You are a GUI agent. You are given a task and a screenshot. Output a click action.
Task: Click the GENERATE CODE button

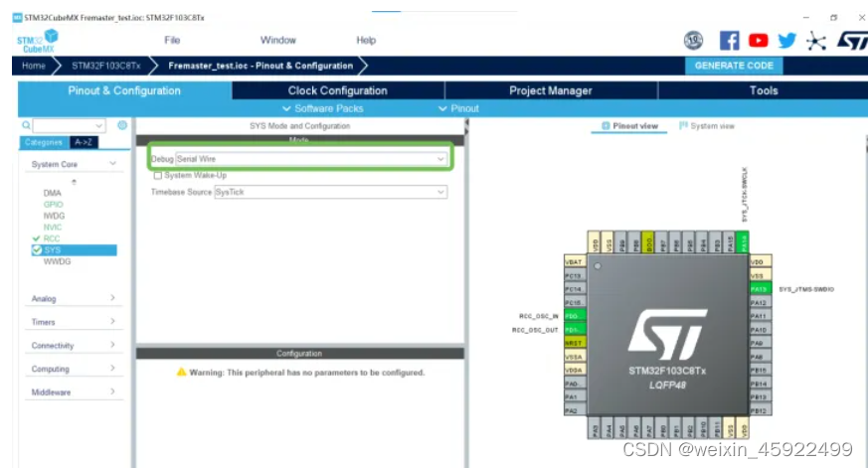[x=734, y=66]
